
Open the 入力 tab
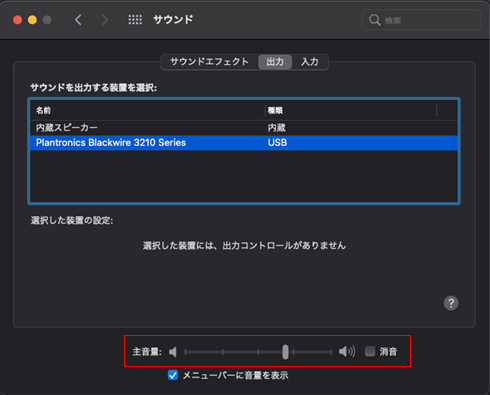click(310, 62)
